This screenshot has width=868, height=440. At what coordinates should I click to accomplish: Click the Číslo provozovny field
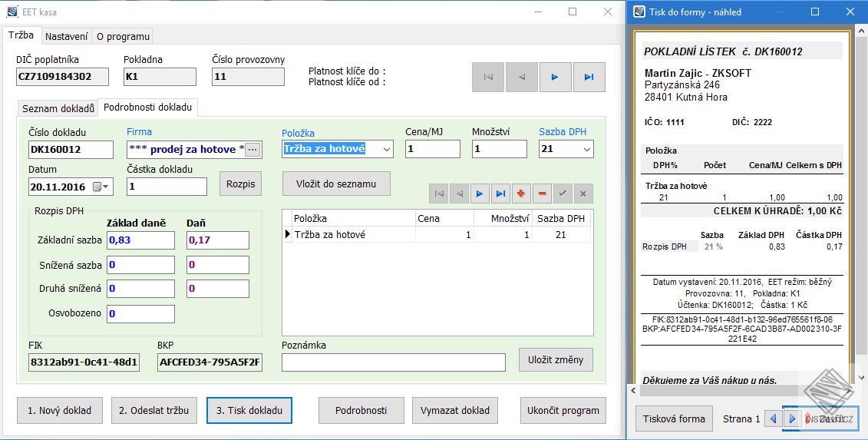point(248,77)
